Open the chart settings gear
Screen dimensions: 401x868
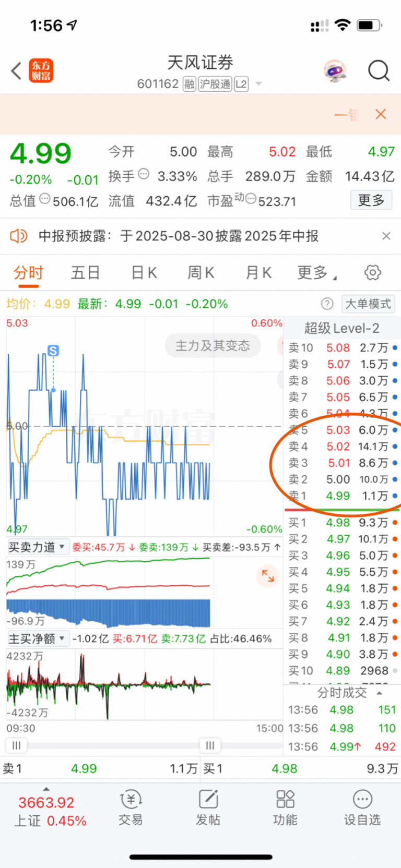pyautogui.click(x=372, y=272)
